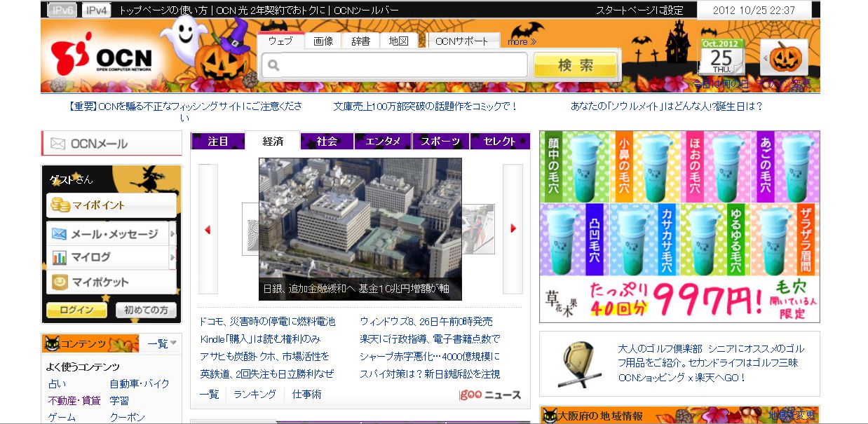Open マイポケット smiley icon entry
This screenshot has height=424, width=868.
pos(111,282)
